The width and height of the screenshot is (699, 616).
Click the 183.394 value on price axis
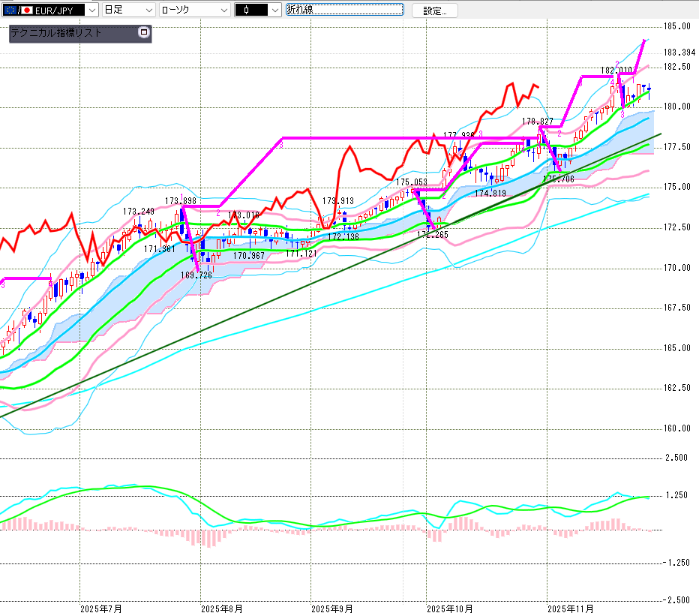[x=679, y=53]
